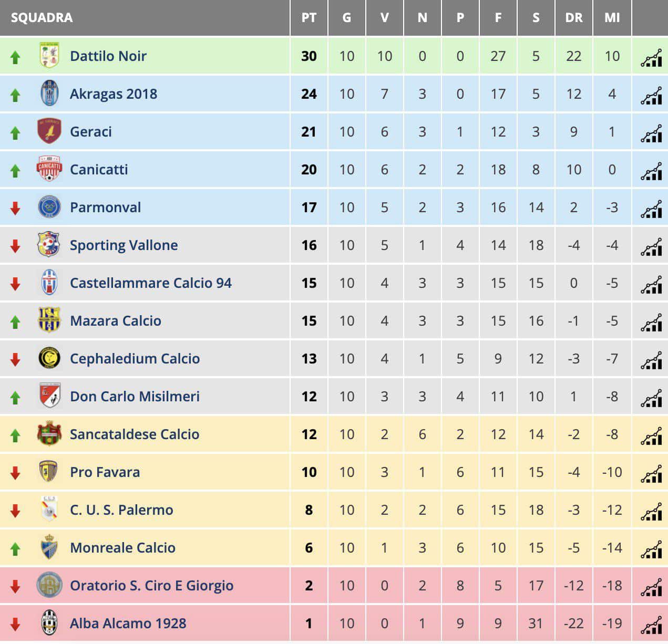Click the Canicattì team logo
The height and width of the screenshot is (644, 668).
click(49, 169)
